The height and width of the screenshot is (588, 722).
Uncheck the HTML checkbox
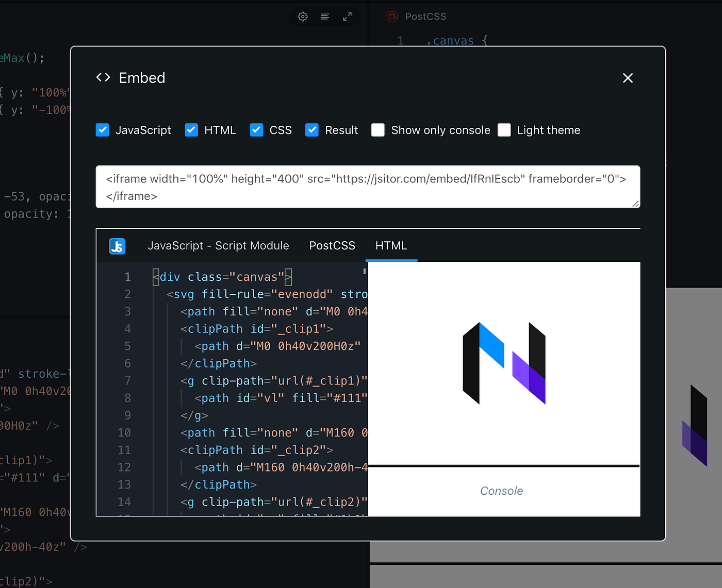coord(191,130)
